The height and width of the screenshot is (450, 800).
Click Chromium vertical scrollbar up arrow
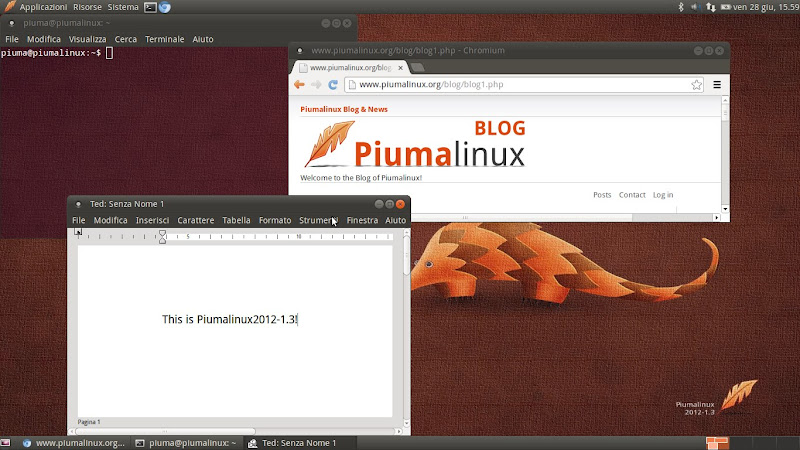coord(725,100)
